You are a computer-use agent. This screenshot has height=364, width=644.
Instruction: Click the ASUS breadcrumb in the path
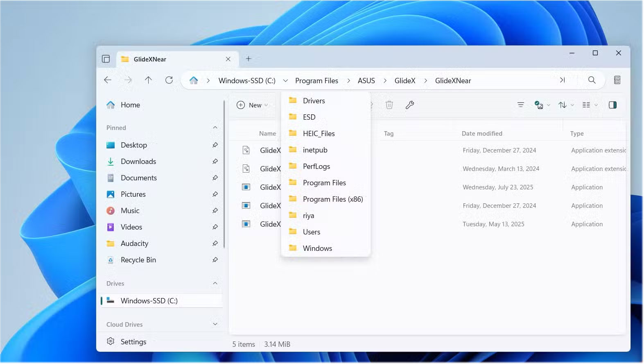(366, 81)
